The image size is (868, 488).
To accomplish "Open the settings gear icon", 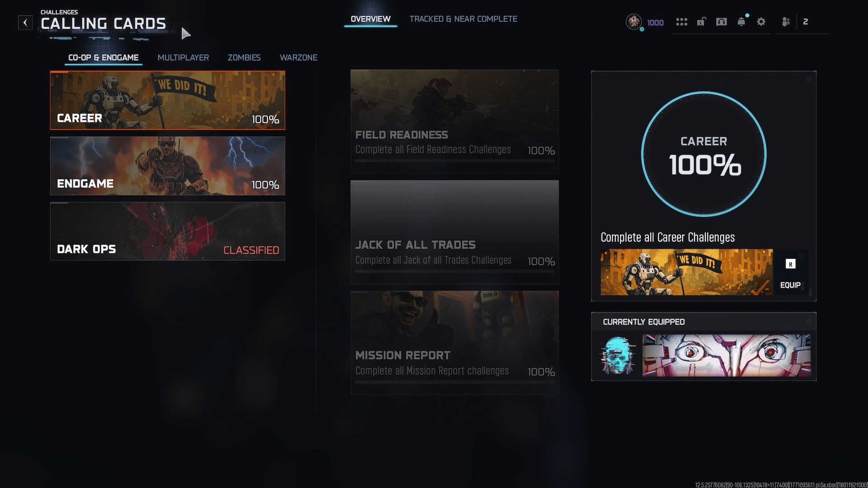I will 761,22.
